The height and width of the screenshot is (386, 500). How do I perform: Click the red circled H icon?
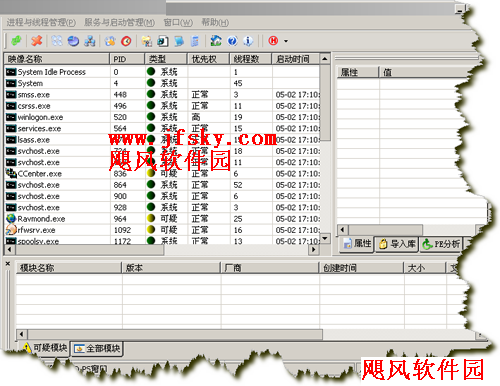[x=273, y=41]
